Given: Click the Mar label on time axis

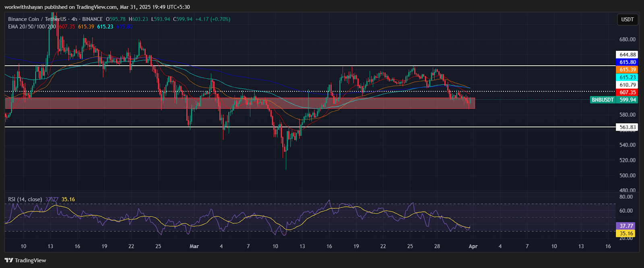Looking at the screenshot, I should tap(194, 246).
